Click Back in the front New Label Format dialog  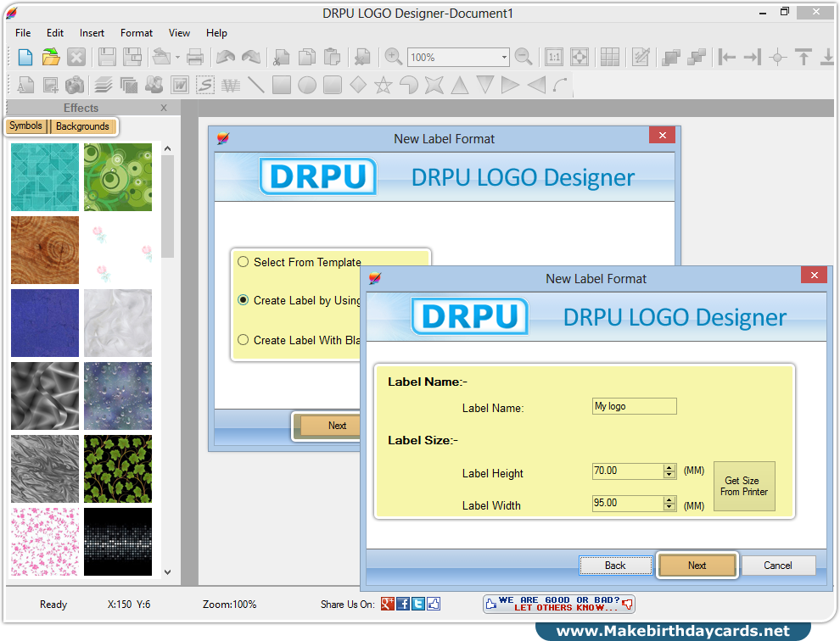[x=615, y=566]
